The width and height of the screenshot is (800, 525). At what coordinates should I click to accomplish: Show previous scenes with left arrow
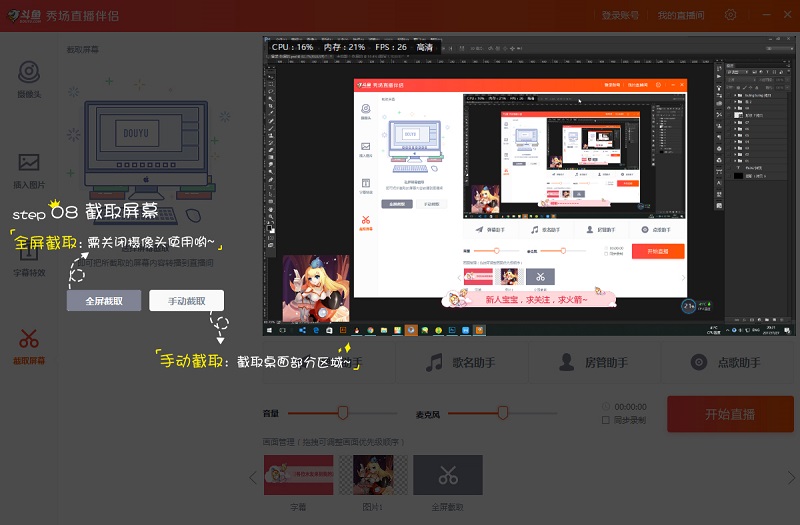(253, 478)
